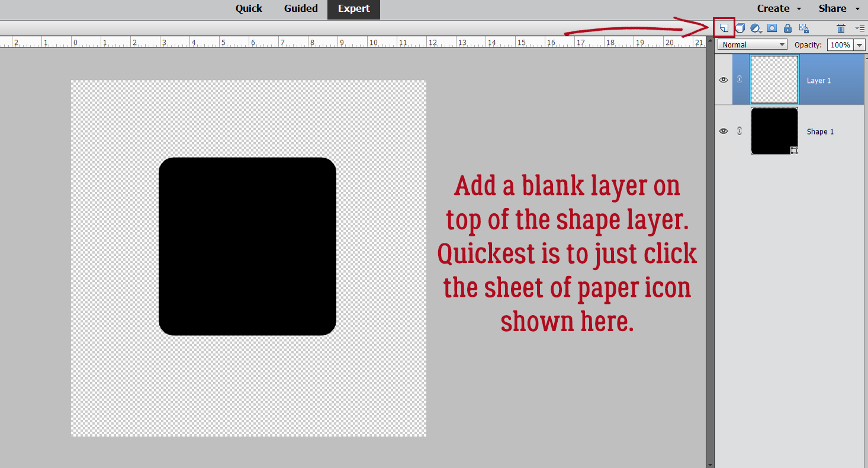Create a new blank layer

click(724, 28)
